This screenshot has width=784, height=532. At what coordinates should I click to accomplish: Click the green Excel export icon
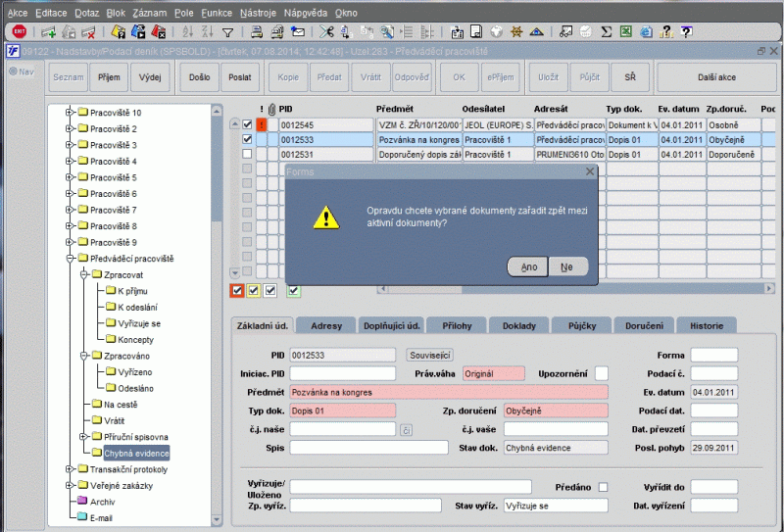click(625, 32)
